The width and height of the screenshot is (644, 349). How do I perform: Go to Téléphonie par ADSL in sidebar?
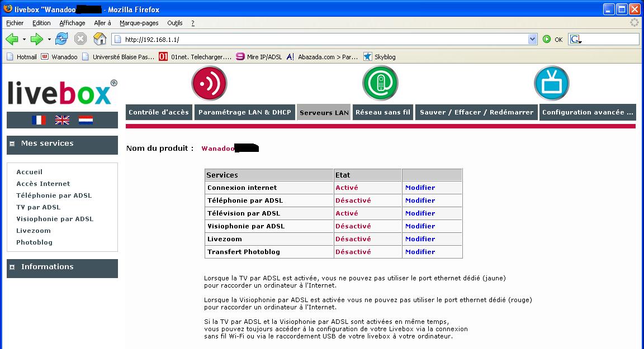click(54, 195)
